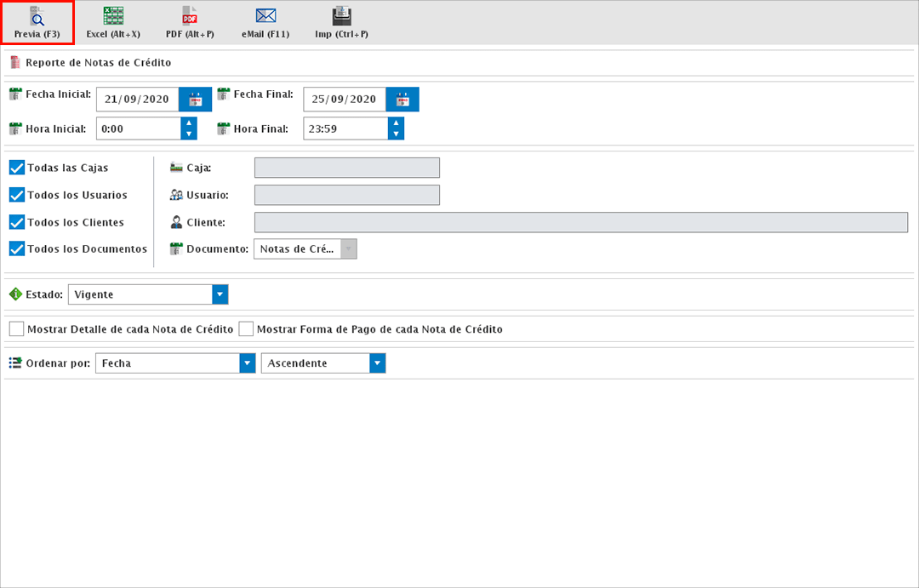919x588 pixels.
Task: Enable Mostrar Detalle de cada Nota de Crédito
Action: (x=16, y=328)
